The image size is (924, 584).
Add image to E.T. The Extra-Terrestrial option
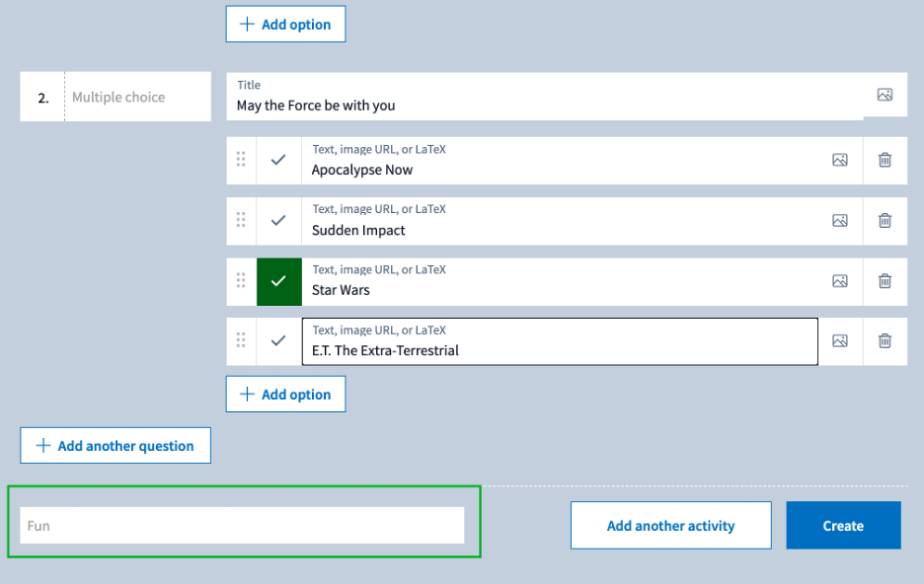point(840,341)
